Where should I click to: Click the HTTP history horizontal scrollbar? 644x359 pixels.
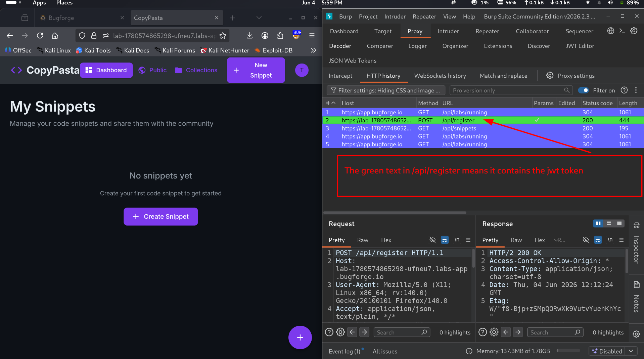tap(395, 212)
